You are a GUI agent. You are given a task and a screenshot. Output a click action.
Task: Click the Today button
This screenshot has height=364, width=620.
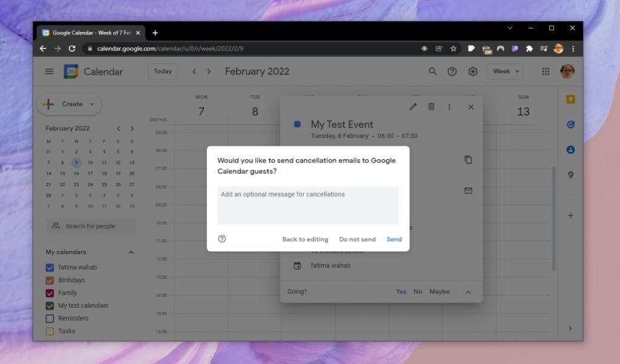pyautogui.click(x=163, y=71)
